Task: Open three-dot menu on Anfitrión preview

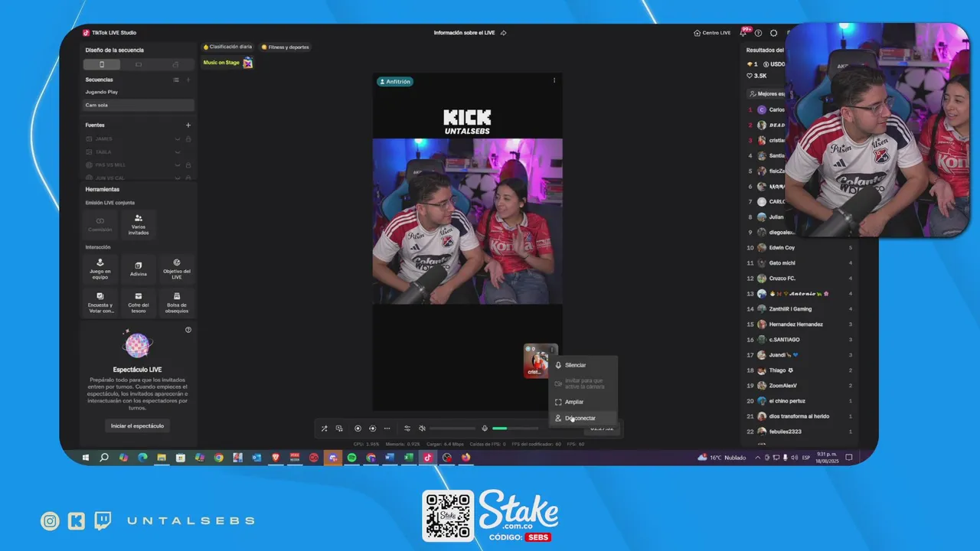Action: tap(554, 80)
